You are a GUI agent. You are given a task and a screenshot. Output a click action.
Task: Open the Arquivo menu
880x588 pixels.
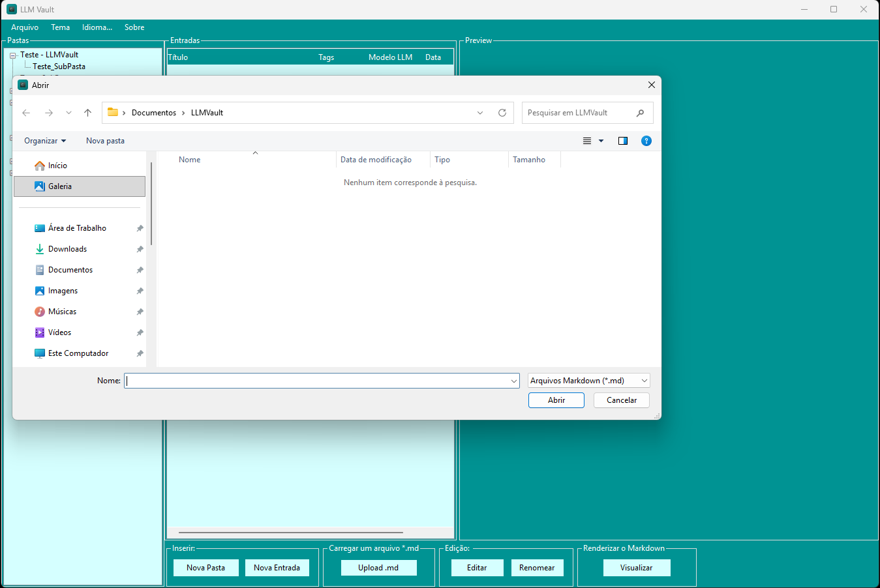[25, 27]
